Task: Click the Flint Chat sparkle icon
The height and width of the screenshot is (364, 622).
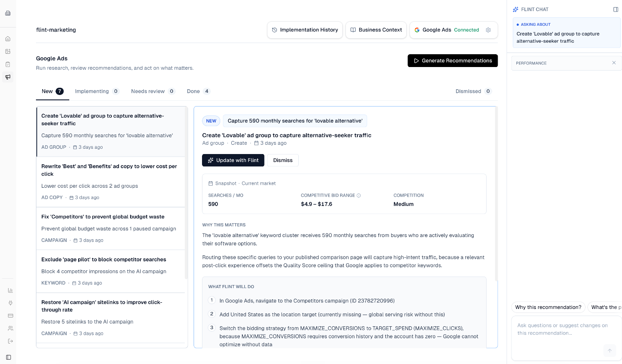Action: [515, 9]
